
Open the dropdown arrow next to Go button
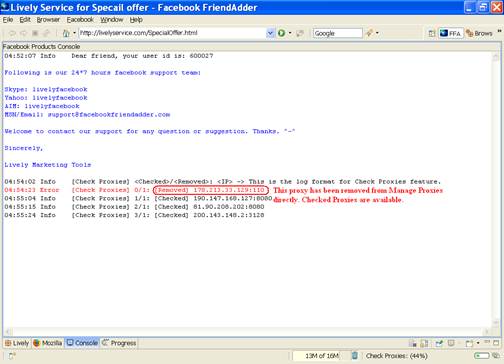click(290, 33)
